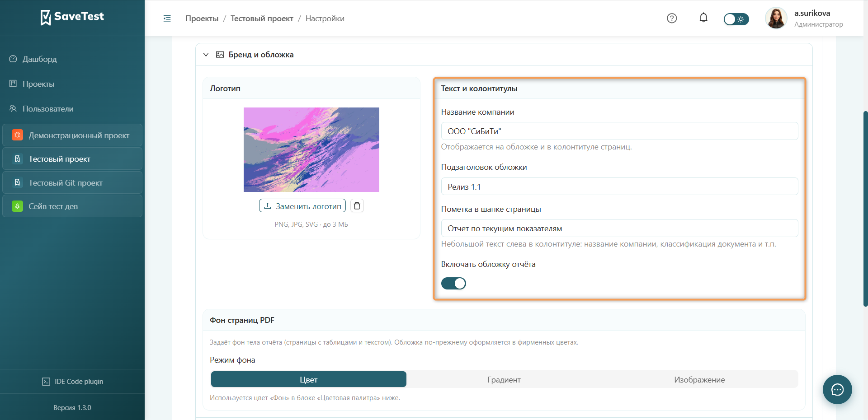Click Название компании input field
This screenshot has height=420, width=868.
click(x=619, y=131)
